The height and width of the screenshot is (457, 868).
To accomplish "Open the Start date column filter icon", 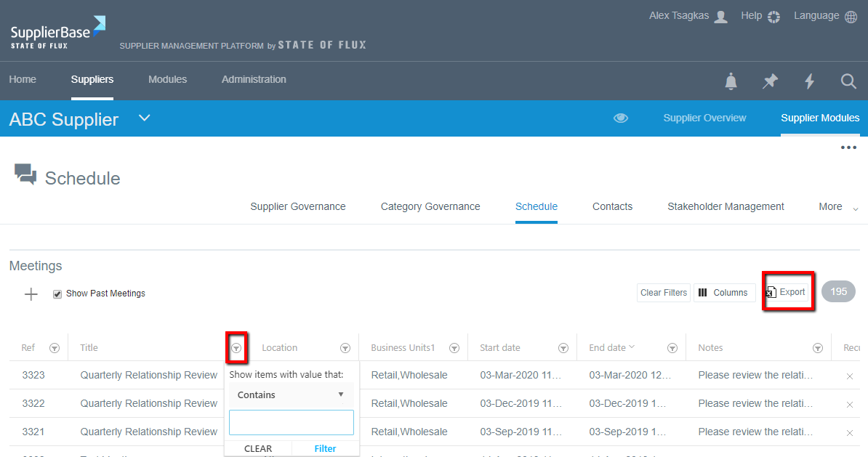I will pos(563,348).
